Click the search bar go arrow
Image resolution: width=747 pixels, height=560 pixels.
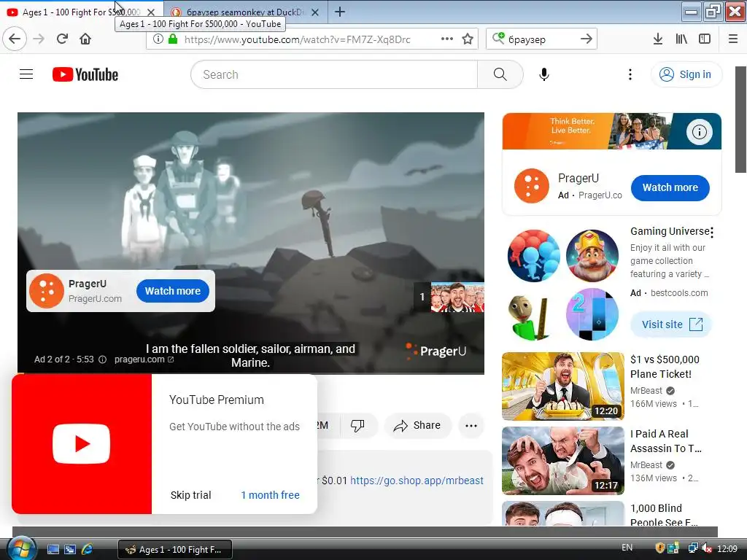tap(586, 39)
